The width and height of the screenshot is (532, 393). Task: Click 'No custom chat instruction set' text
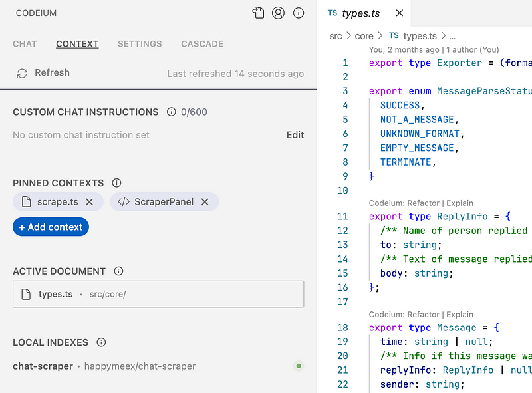point(81,135)
